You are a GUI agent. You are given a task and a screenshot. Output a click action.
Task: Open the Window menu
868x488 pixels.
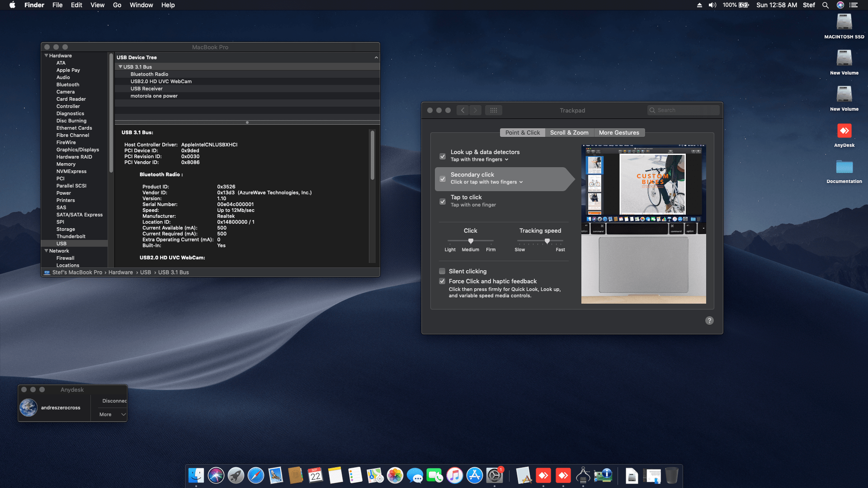click(141, 5)
